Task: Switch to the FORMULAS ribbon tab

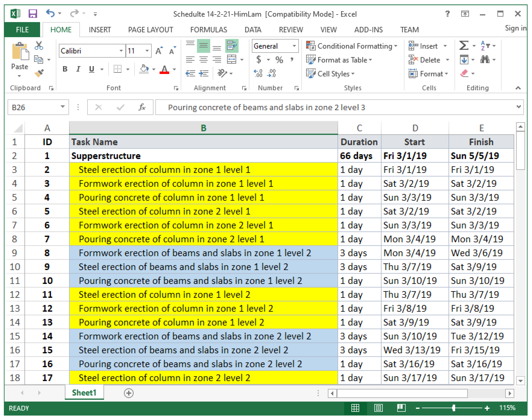Action: (x=209, y=30)
